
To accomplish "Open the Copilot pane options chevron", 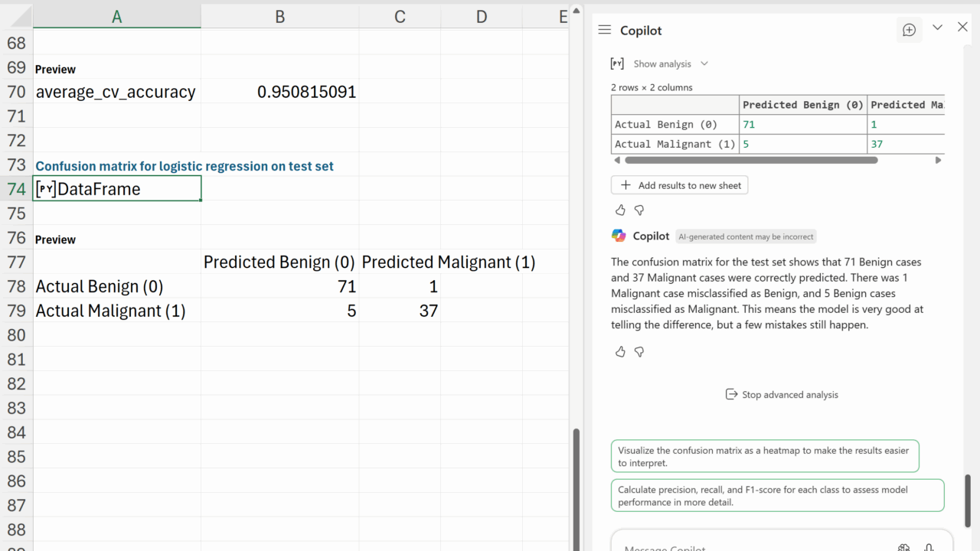I will tap(937, 28).
